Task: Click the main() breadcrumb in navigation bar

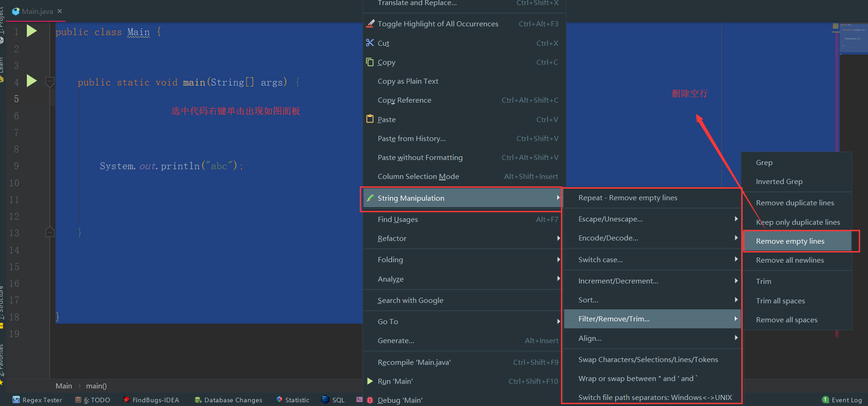Action: coord(96,386)
